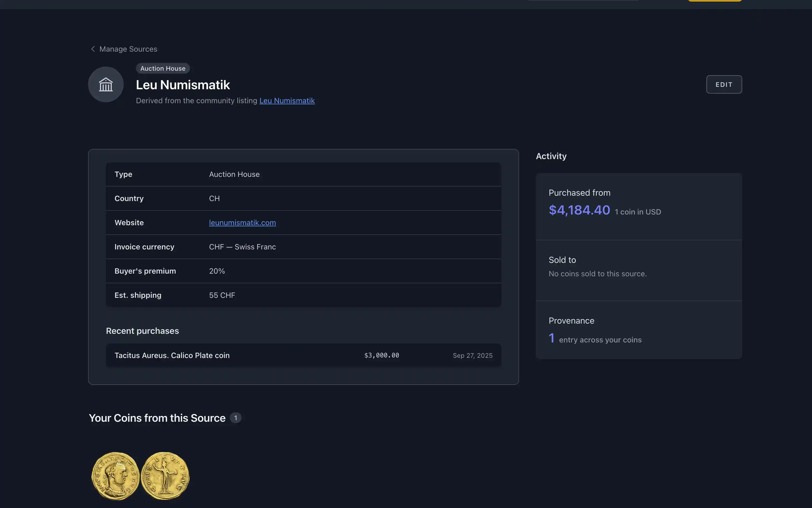Select the Buyer's premium value 20%
This screenshot has width=812, height=508.
[x=217, y=271]
